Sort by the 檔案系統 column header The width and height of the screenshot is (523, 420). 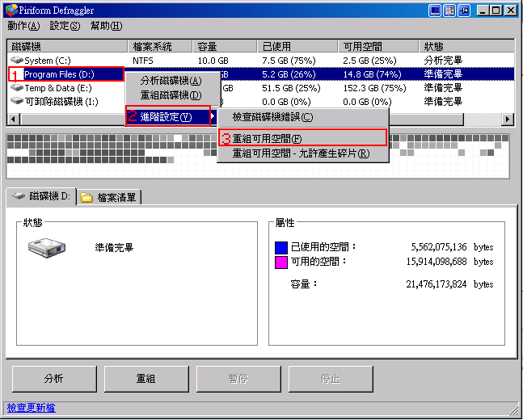click(160, 47)
